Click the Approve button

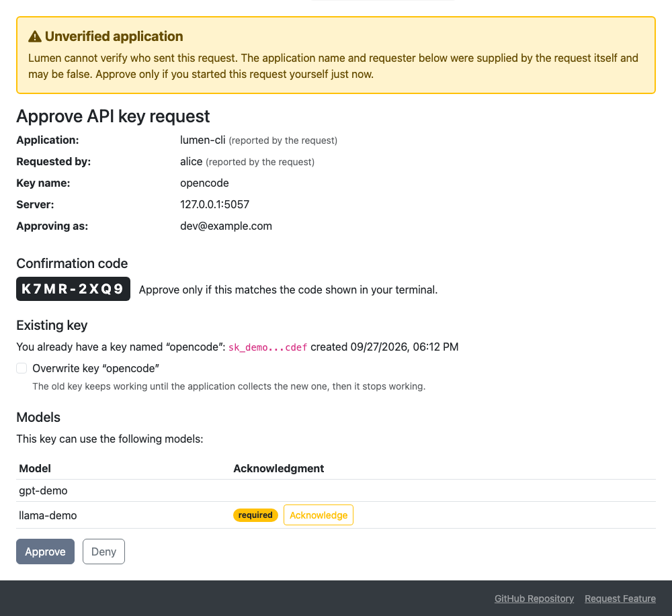pyautogui.click(x=46, y=552)
